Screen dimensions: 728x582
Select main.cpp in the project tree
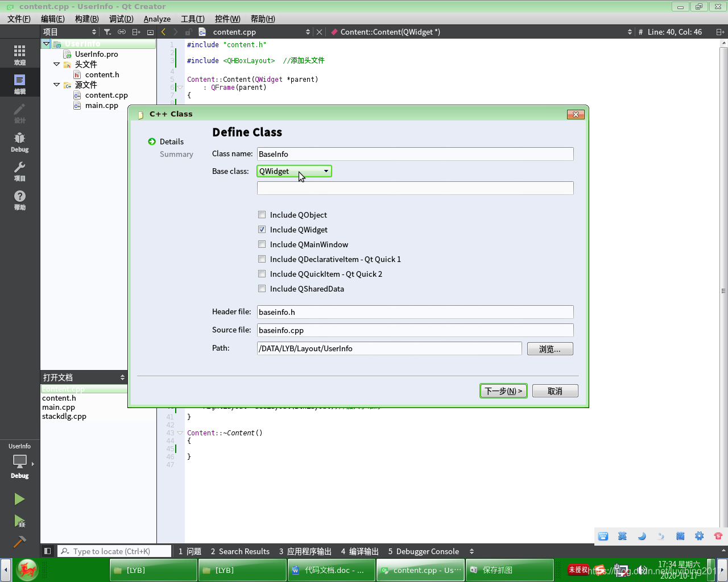(102, 105)
